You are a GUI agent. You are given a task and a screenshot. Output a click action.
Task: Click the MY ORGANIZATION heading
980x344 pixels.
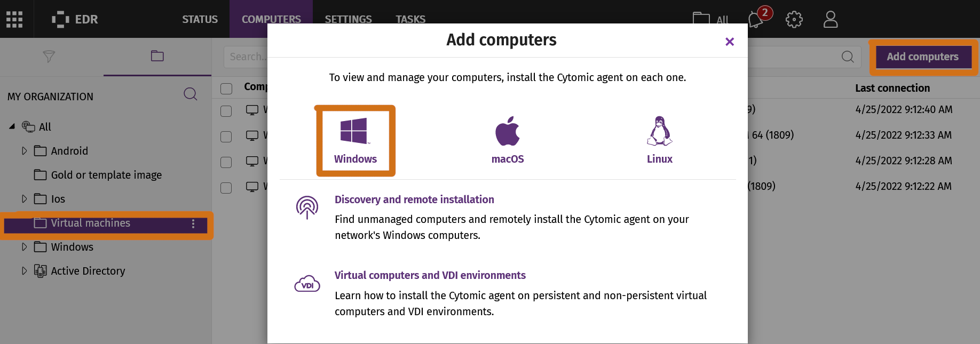[x=50, y=97]
